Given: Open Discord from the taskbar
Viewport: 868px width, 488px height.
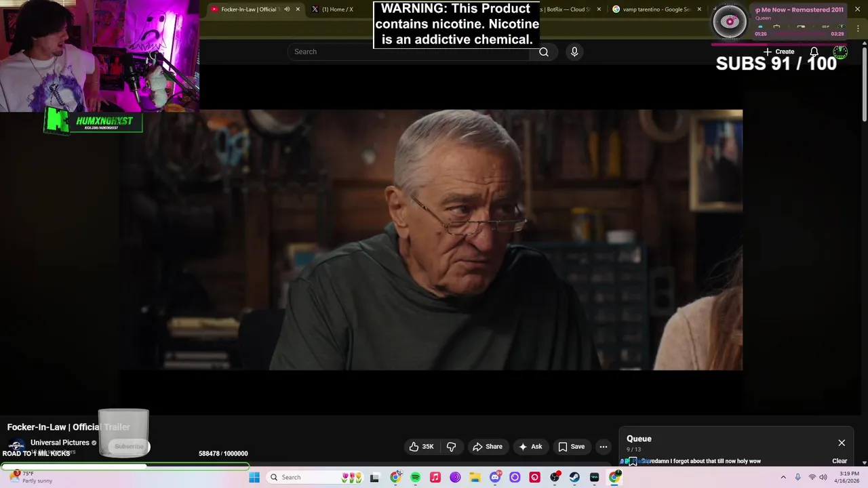Looking at the screenshot, I should pos(495,477).
